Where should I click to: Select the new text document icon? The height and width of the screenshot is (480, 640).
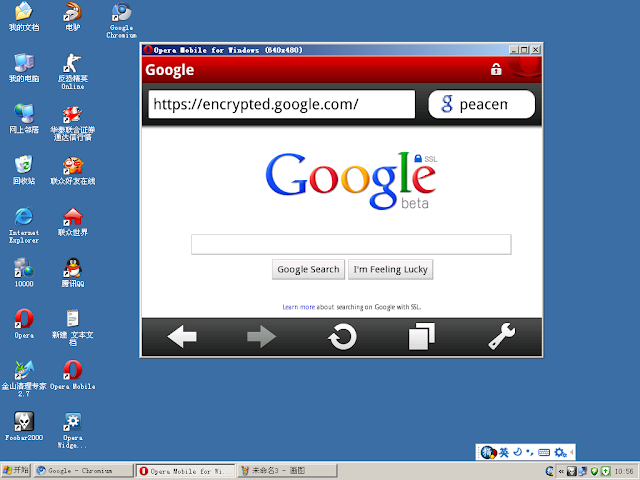tap(73, 328)
